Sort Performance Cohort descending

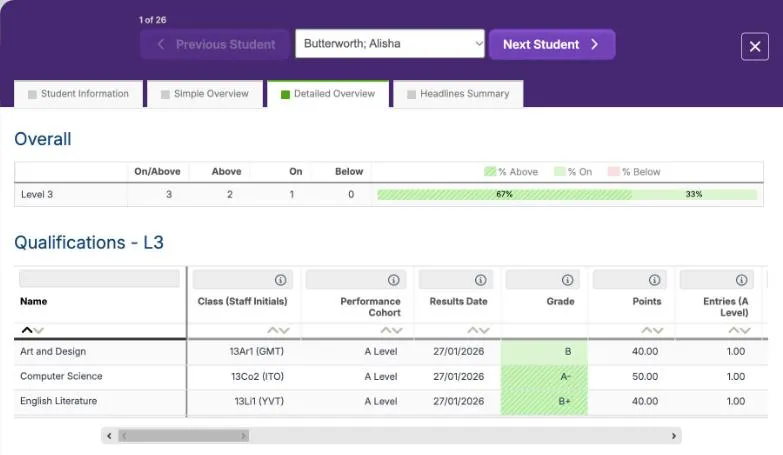(x=397, y=330)
